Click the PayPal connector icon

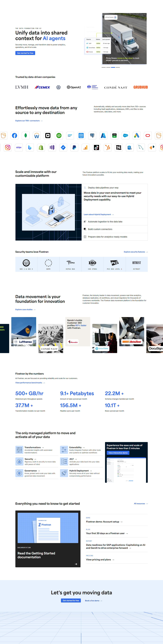point(74,147)
